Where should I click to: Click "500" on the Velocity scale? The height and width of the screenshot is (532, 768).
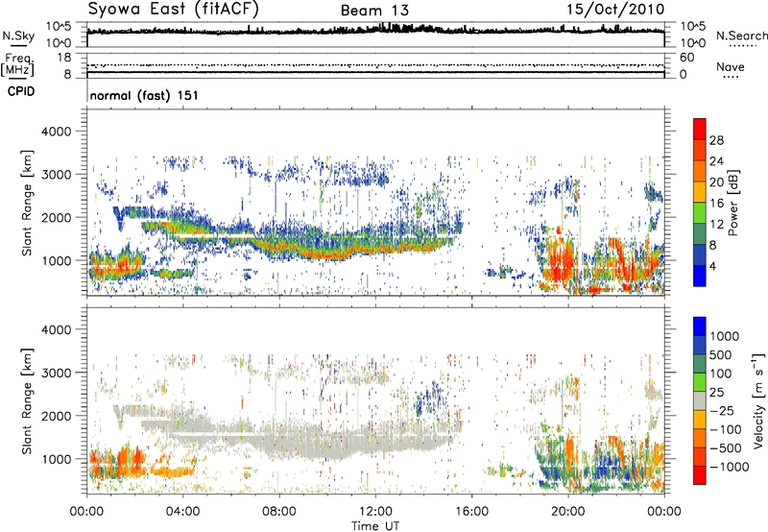[x=721, y=355]
